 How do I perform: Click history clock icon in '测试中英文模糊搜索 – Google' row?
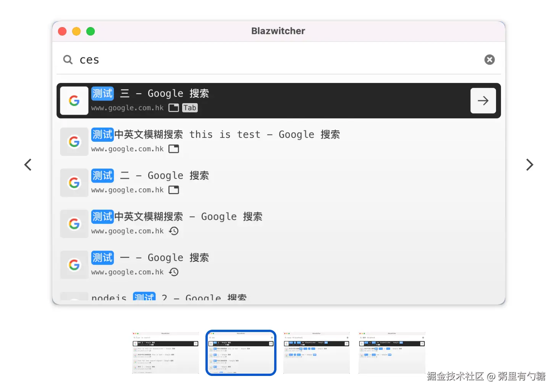pyautogui.click(x=174, y=231)
